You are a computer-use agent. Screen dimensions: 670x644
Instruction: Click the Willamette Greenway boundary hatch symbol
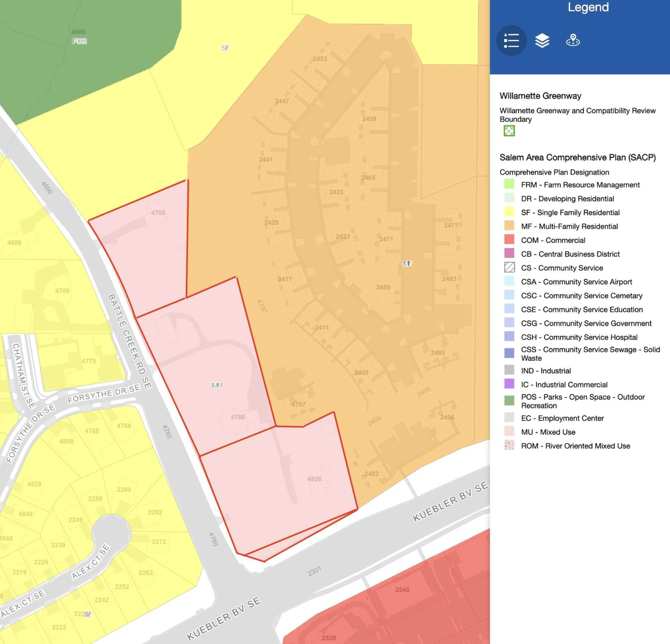click(x=509, y=131)
